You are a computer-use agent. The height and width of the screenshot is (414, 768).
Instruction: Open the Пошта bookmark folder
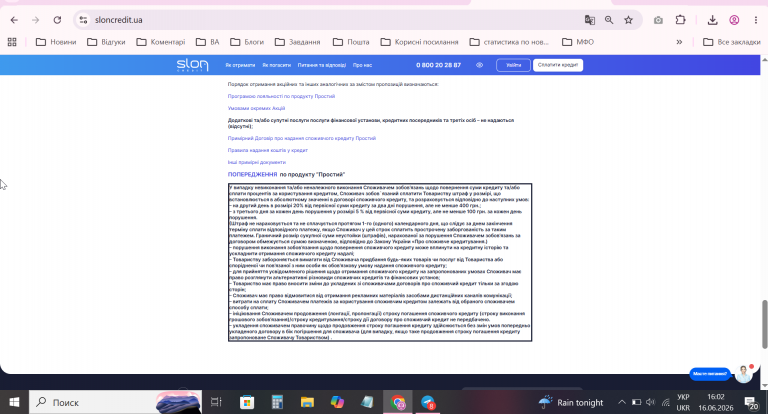coord(351,42)
